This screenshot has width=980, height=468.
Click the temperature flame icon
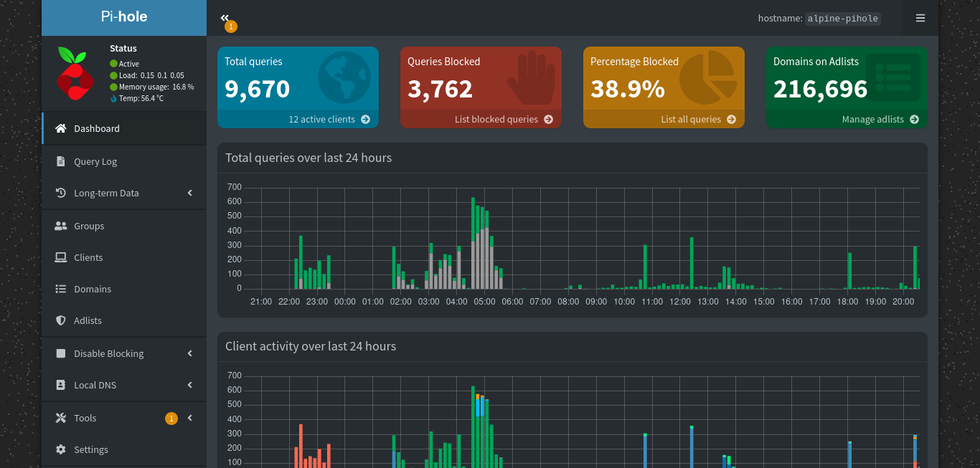click(x=113, y=98)
